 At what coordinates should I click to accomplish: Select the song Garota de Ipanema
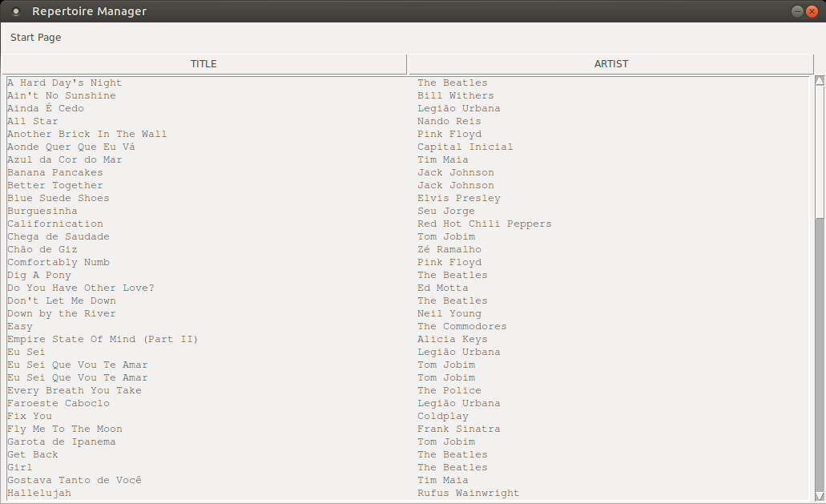pos(62,442)
